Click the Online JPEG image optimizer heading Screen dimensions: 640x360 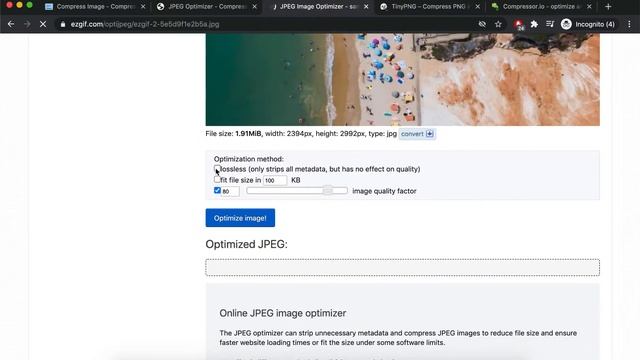pos(282,313)
